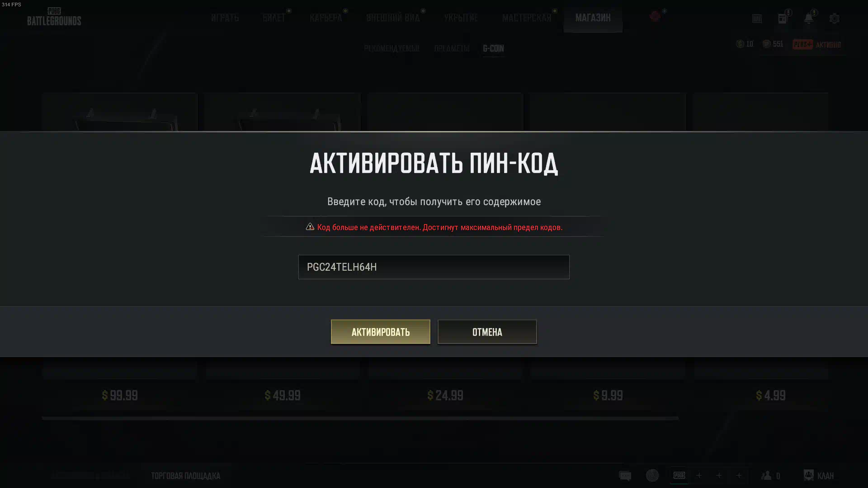Open the friends list icon
The width and height of the screenshot is (868, 488).
[766, 475]
